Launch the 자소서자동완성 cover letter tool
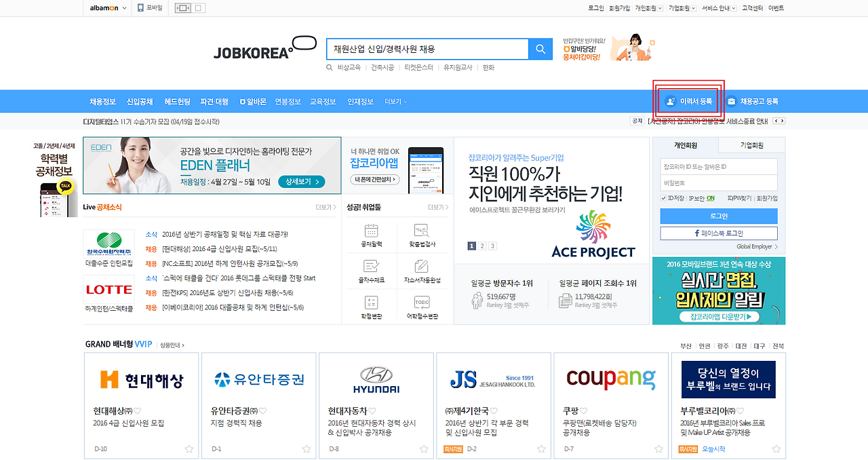Viewport: 868px width, 460px height. (421, 271)
